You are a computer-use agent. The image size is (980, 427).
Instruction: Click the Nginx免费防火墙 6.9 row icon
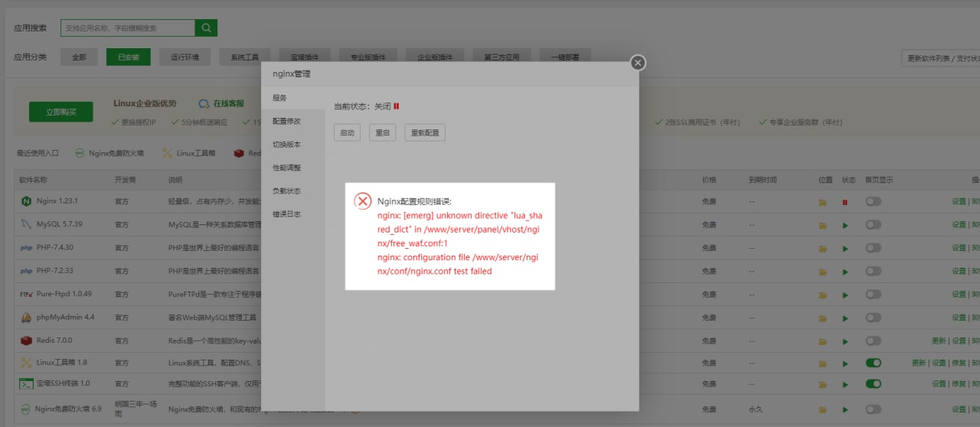coord(25,409)
